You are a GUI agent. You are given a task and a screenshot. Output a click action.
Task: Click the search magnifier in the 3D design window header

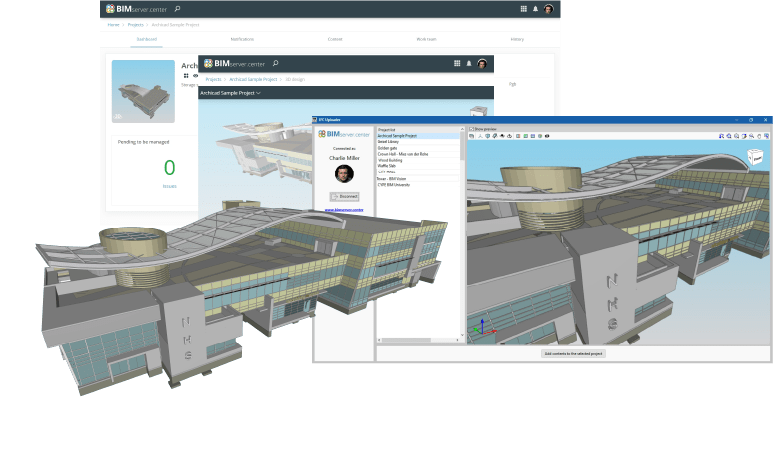click(276, 63)
